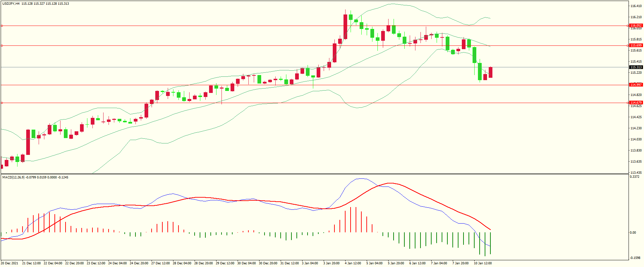This screenshot has width=644, height=267.
Task: Click the 20 Dec 2021 date label
Action: (x=10, y=263)
